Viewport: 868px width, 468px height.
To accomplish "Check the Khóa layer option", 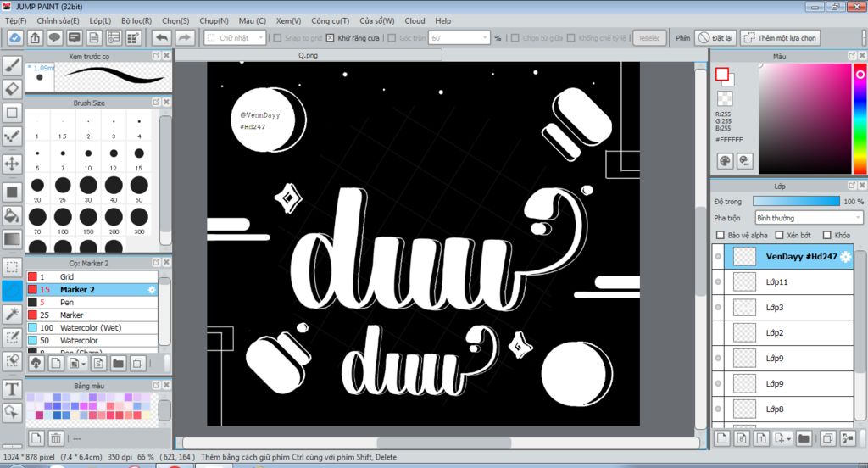I will [827, 235].
